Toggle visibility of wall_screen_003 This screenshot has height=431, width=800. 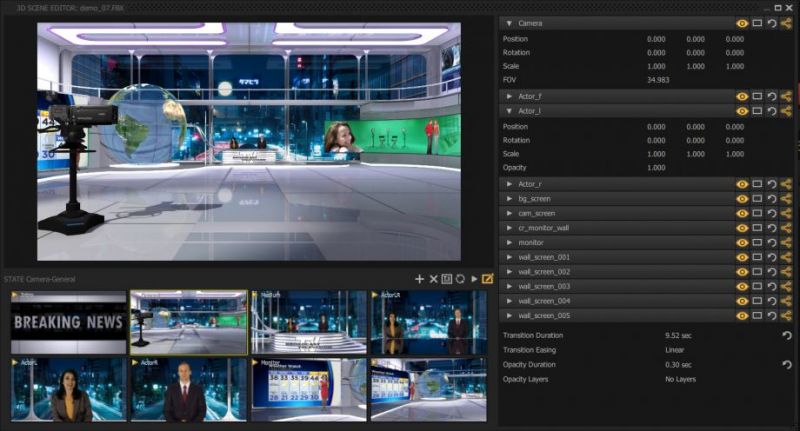(x=742, y=286)
